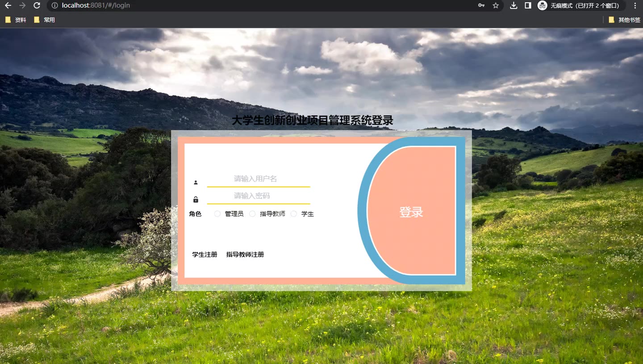This screenshot has height=364, width=643.
Task: Open the 其他书签 bookmarks folder
Action: click(x=624, y=20)
